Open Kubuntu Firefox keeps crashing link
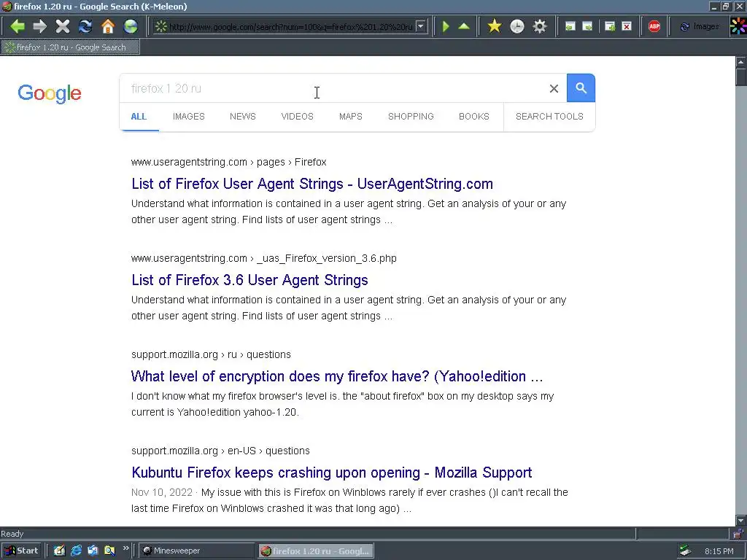This screenshot has height=560, width=747. [332, 472]
